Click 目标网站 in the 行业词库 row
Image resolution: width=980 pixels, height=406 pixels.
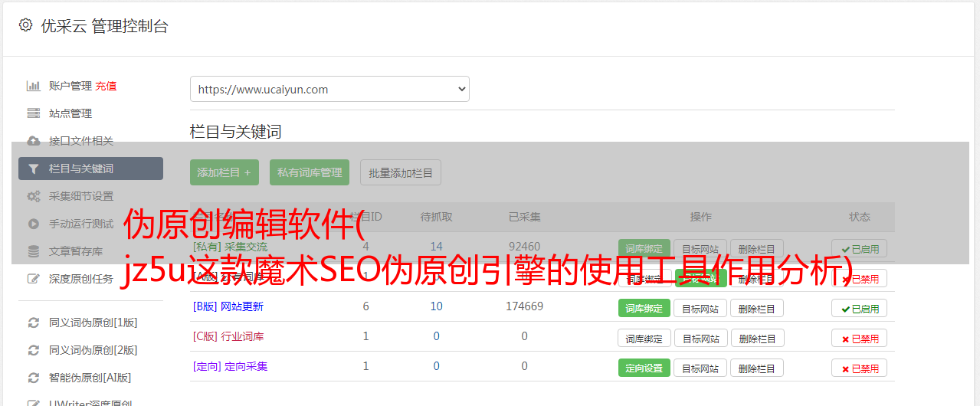(700, 338)
